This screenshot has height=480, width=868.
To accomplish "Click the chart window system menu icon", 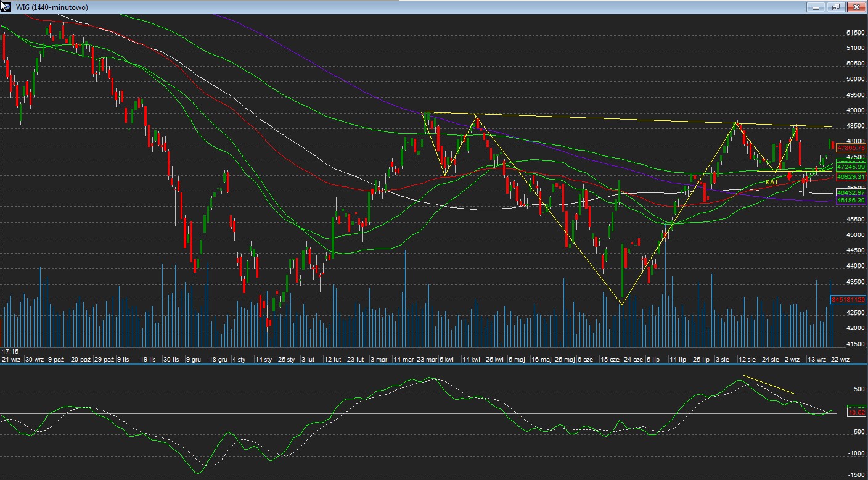I will point(6,7).
